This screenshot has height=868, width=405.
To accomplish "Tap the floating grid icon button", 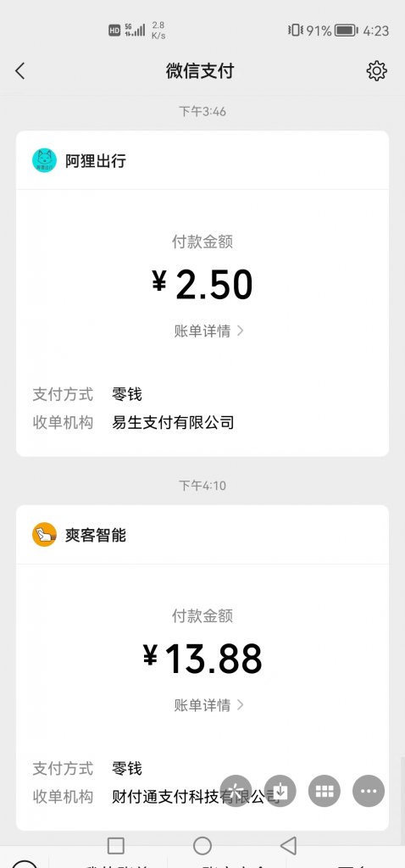I will point(325,791).
